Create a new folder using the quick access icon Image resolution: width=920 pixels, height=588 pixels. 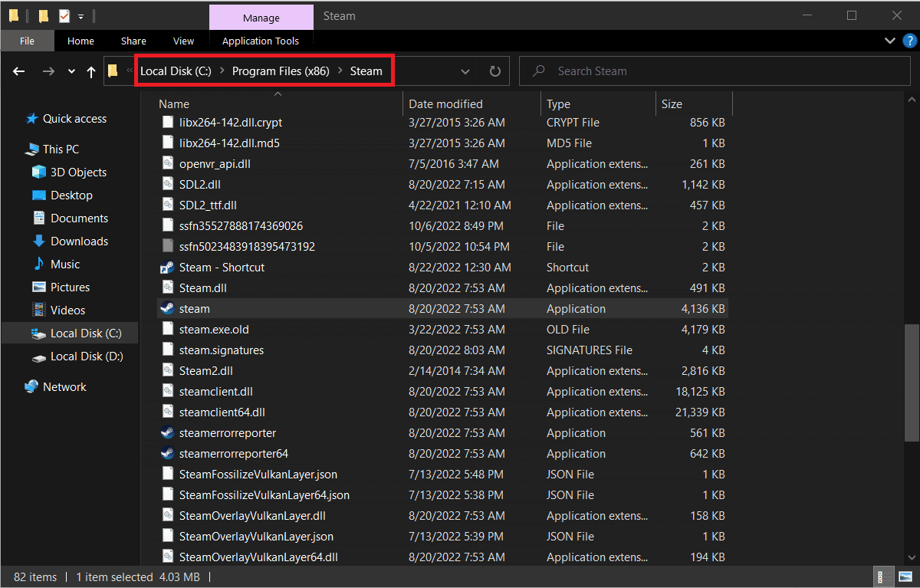tap(42, 15)
